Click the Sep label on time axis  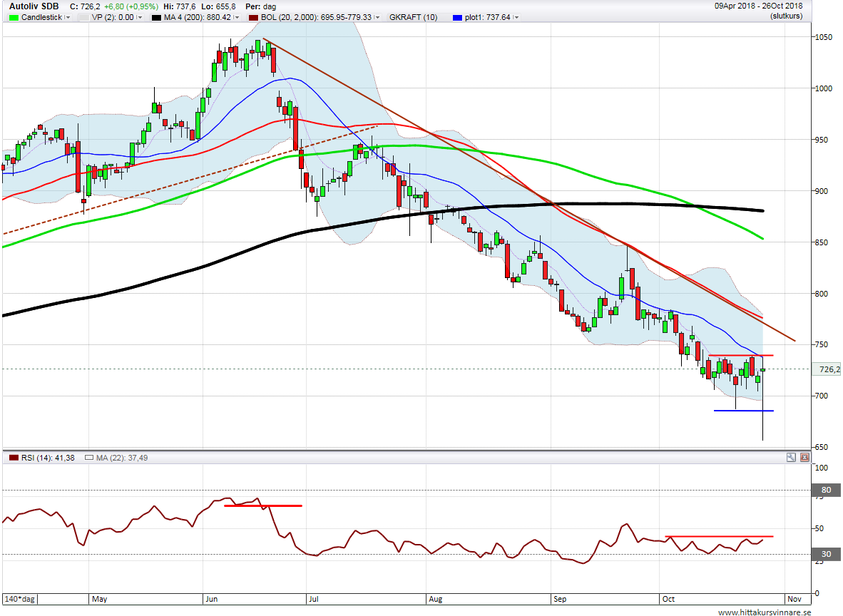point(560,599)
